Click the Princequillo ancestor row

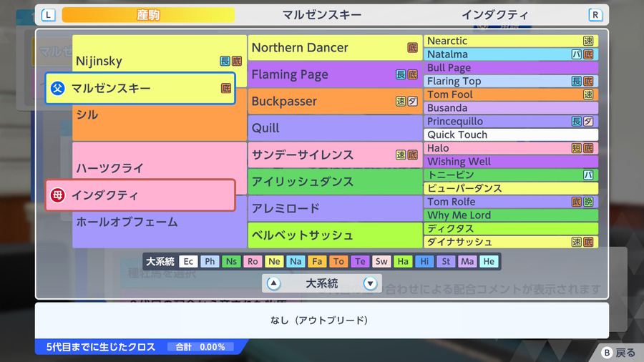[x=511, y=122]
